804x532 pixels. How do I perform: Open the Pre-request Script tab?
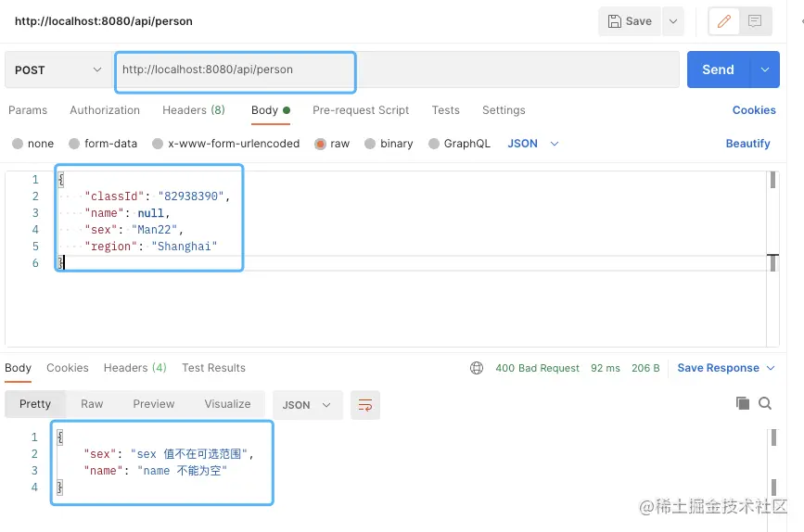point(361,110)
